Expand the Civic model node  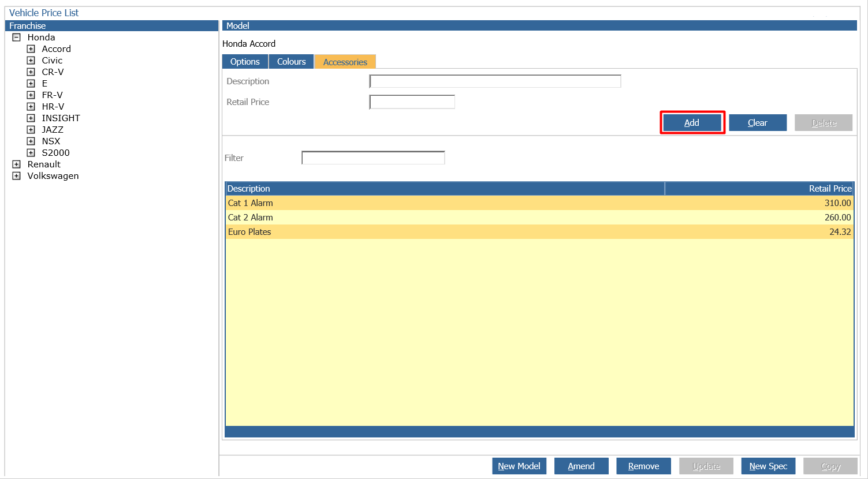(x=31, y=61)
